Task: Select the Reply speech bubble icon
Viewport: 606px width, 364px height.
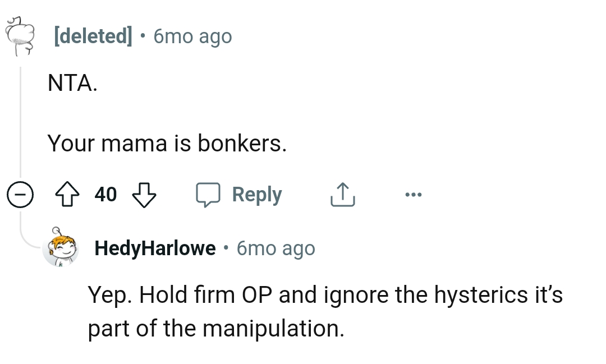Action: (209, 194)
